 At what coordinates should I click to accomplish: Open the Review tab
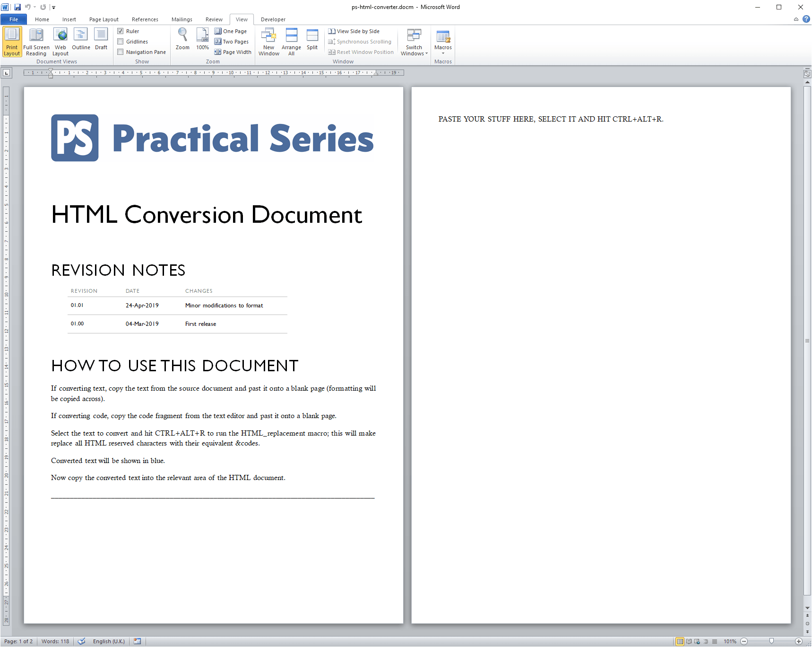pyautogui.click(x=214, y=19)
